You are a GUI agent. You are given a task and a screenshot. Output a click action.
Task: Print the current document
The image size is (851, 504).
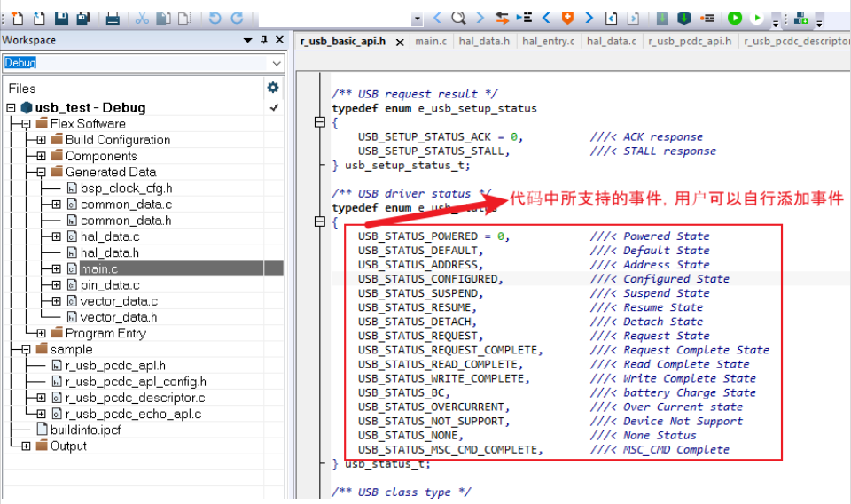tap(113, 19)
